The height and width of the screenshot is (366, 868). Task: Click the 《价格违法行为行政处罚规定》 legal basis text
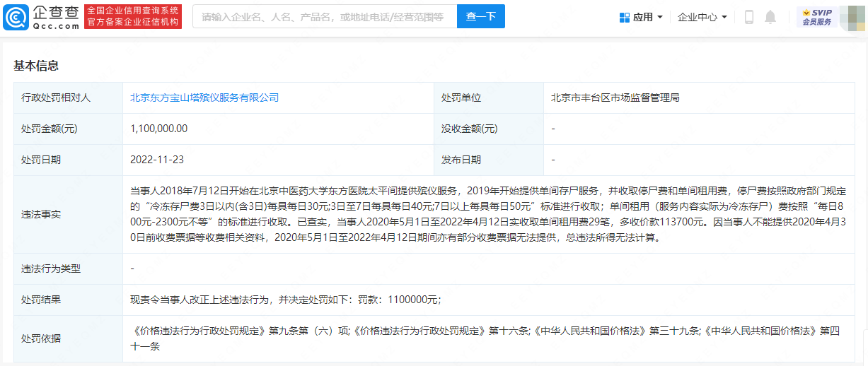click(x=485, y=338)
